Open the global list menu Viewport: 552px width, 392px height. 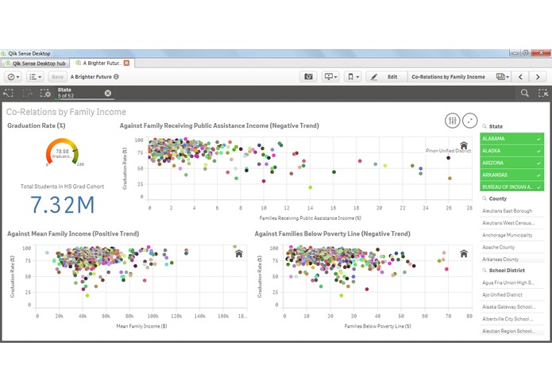pos(35,77)
